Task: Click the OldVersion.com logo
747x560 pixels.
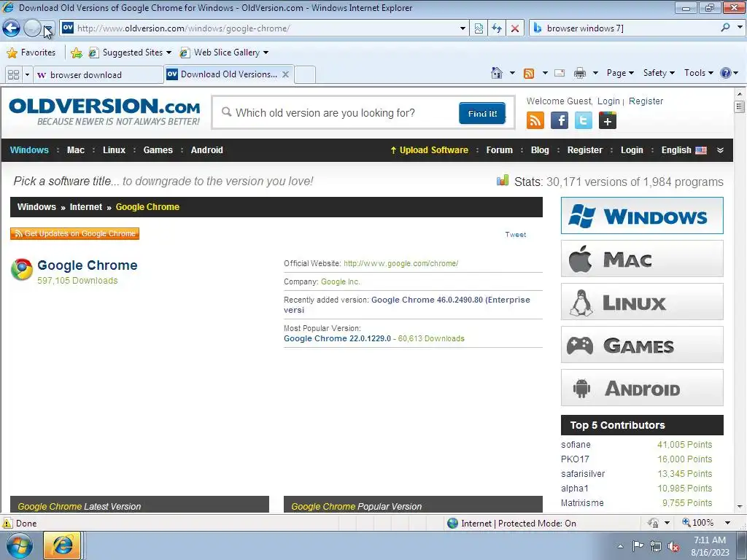Action: click(105, 112)
